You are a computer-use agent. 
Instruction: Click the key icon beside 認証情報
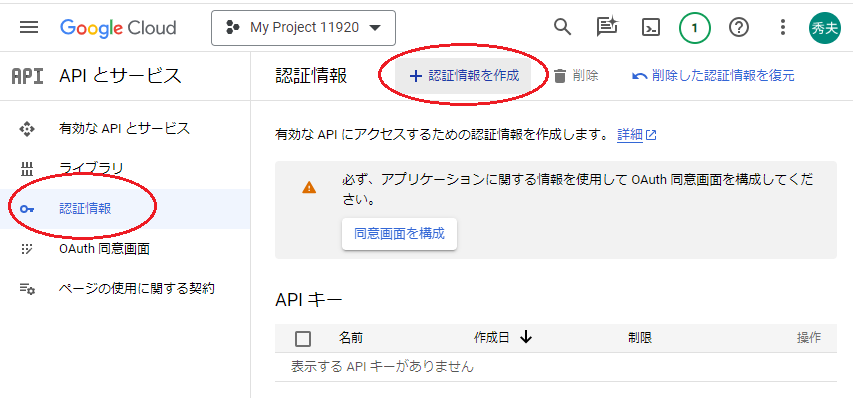27,209
